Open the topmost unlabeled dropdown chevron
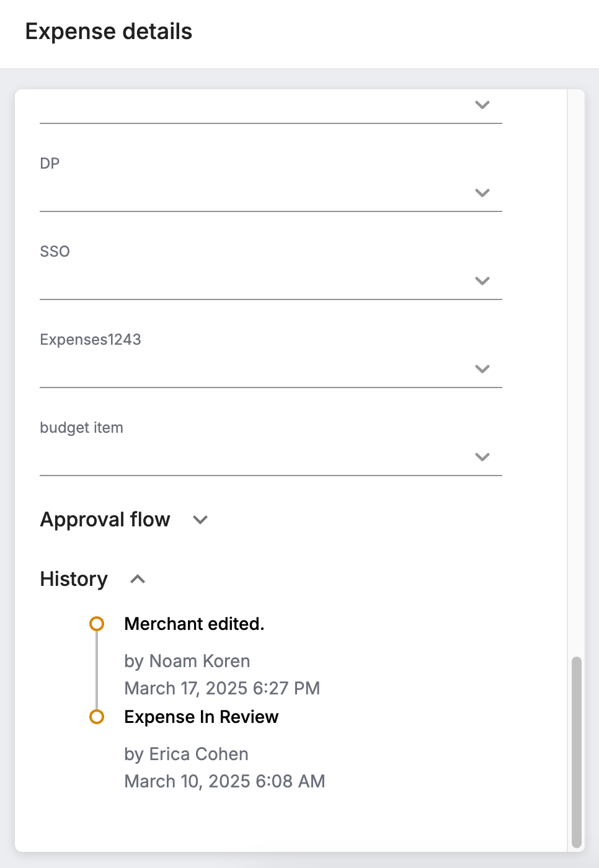The width and height of the screenshot is (599, 868). tap(482, 105)
